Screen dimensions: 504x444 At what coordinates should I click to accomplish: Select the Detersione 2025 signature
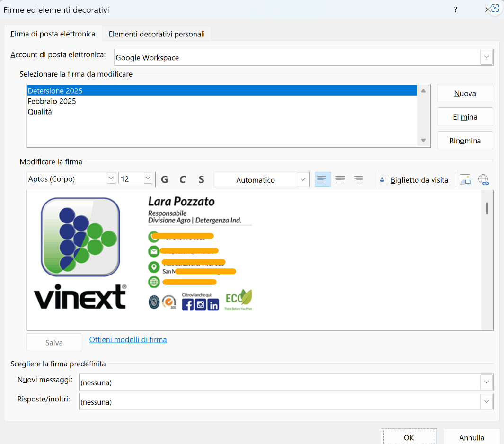click(x=222, y=91)
